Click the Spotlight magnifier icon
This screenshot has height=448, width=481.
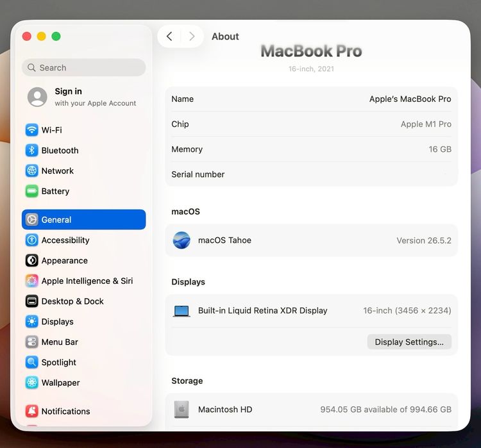point(31,363)
